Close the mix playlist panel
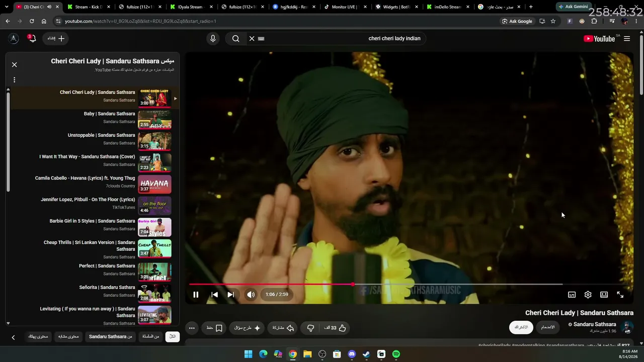 pyautogui.click(x=15, y=64)
